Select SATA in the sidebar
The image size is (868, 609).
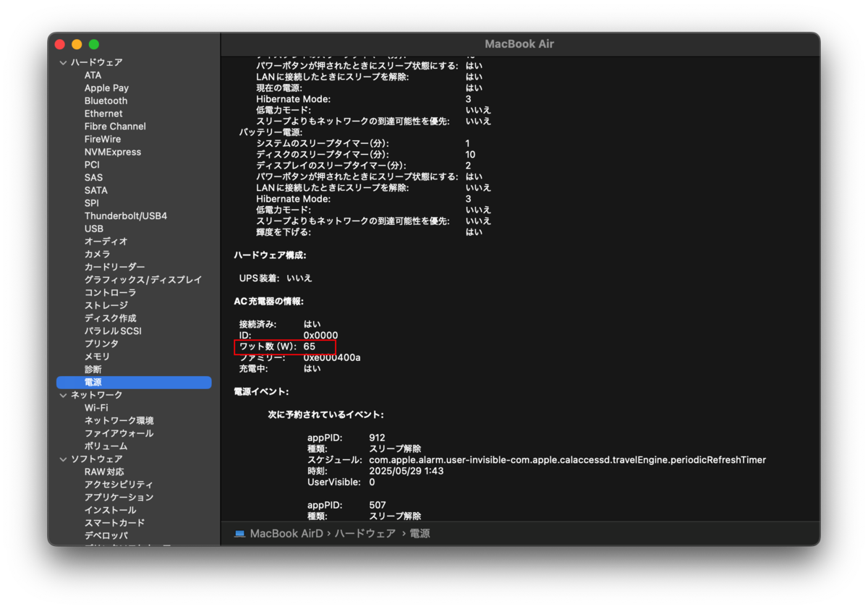[95, 190]
